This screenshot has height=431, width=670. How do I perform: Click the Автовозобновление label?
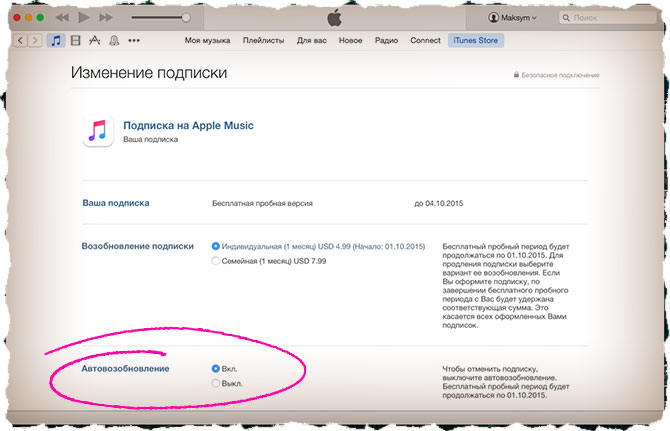point(125,369)
